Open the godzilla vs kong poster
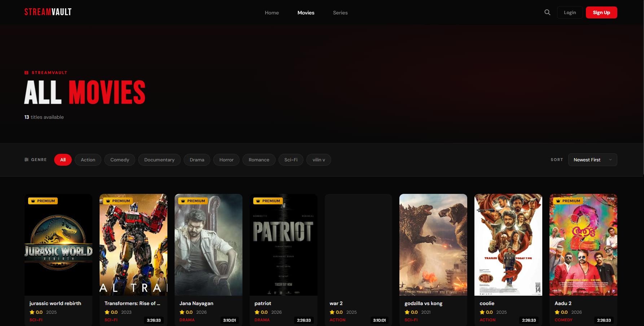Screen dimensions: 644x326 pyautogui.click(x=433, y=245)
